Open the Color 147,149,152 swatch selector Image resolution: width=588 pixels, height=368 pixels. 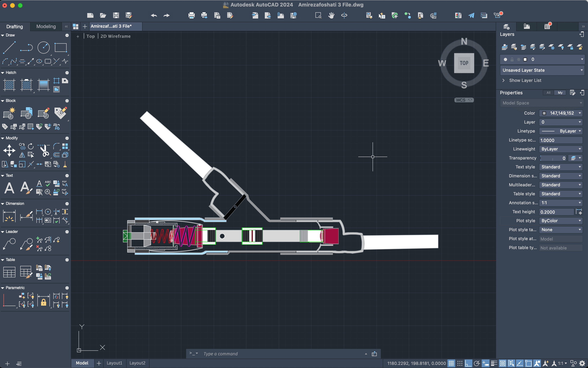coord(561,113)
